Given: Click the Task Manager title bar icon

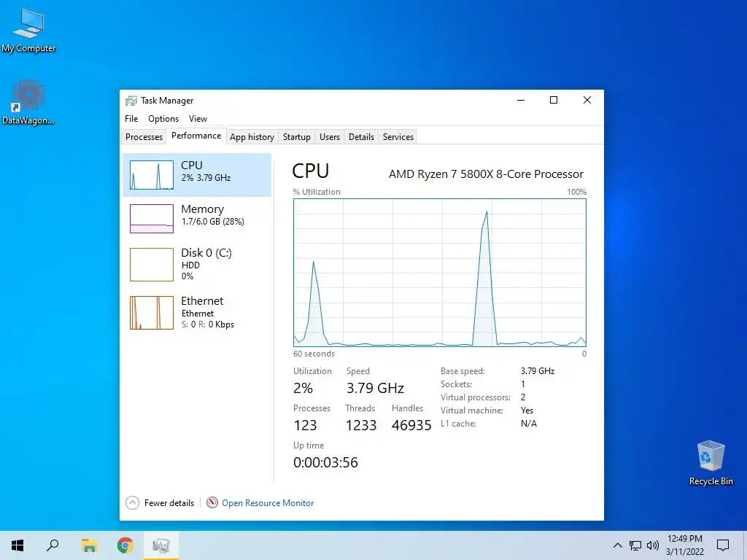Looking at the screenshot, I should [x=131, y=101].
